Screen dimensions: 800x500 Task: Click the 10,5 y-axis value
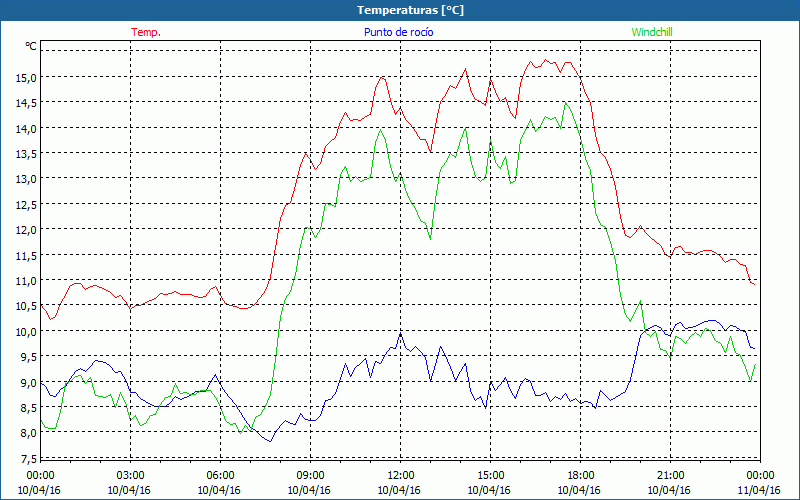coord(27,306)
